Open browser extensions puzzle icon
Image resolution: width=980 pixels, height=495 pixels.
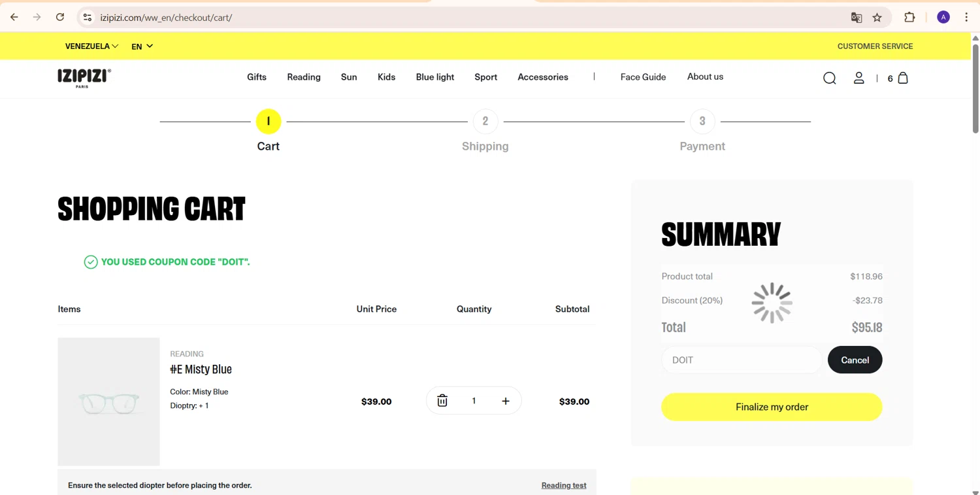pos(909,18)
